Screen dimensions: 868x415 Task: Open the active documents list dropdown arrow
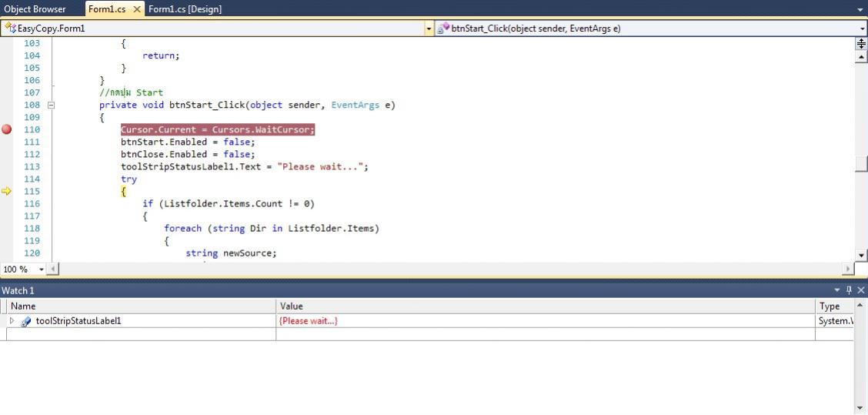(860, 9)
